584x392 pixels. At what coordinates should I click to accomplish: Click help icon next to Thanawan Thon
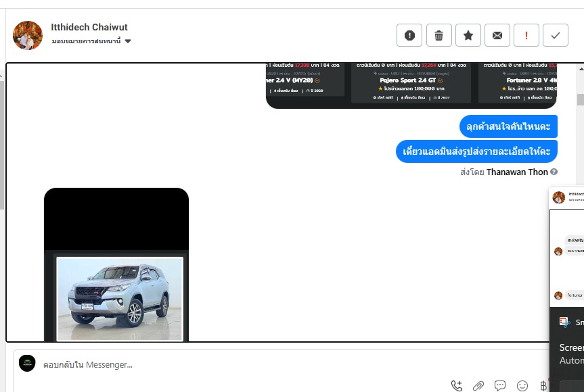(554, 172)
